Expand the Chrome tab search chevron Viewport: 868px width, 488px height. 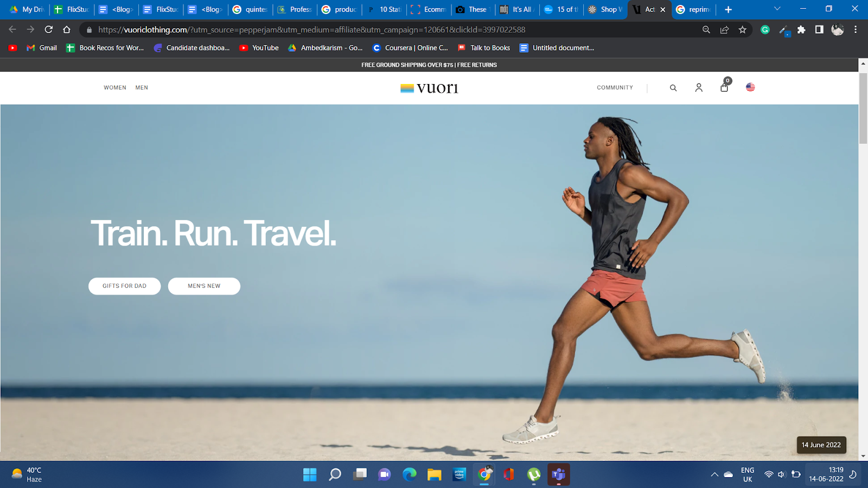coord(777,9)
